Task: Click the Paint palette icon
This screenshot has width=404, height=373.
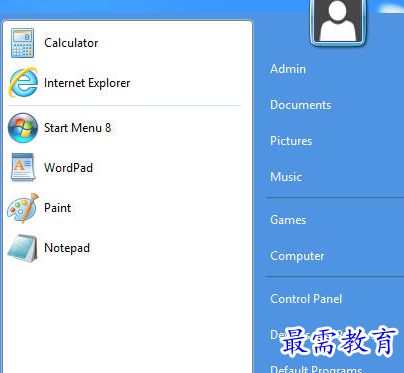Action: pyautogui.click(x=23, y=208)
